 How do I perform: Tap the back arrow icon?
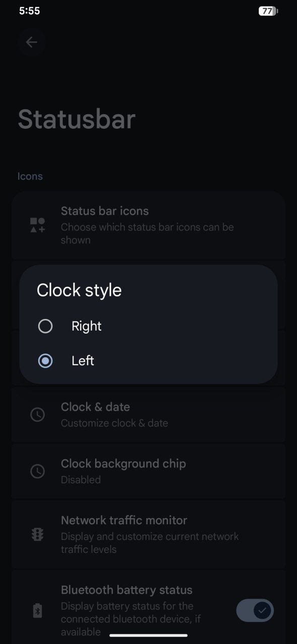32,42
